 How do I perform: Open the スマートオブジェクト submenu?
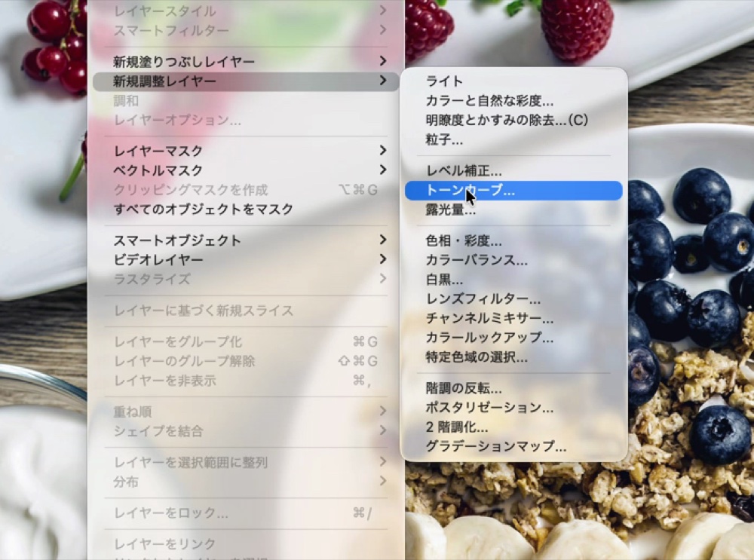pos(246,240)
